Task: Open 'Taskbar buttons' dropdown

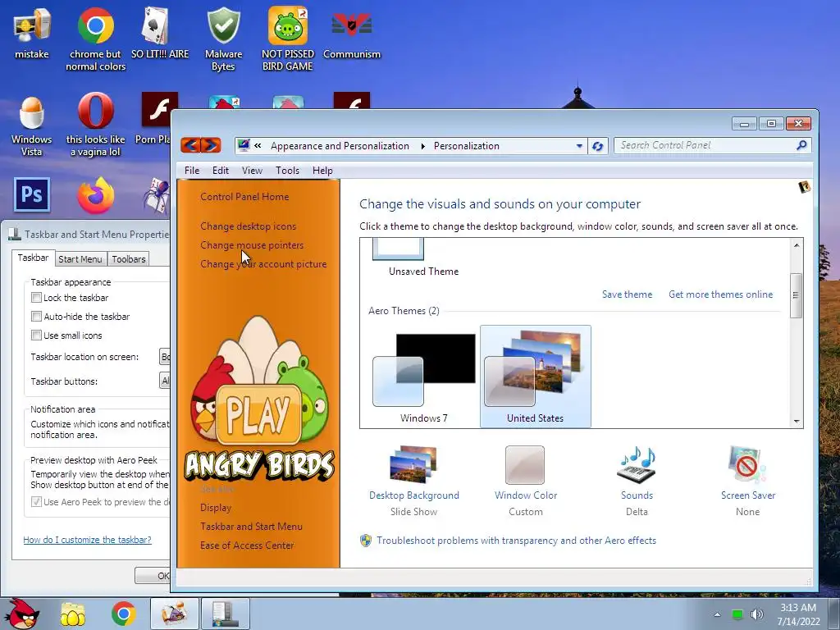Action: click(165, 381)
